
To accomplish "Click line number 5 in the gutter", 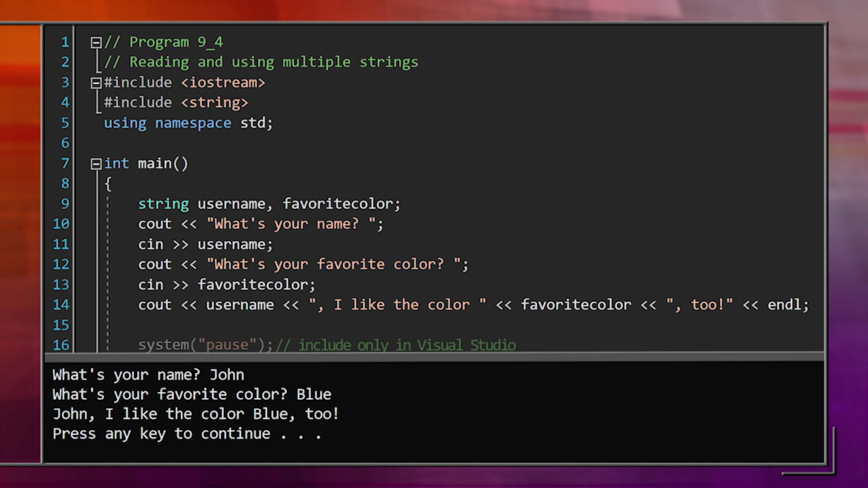I will click(65, 123).
